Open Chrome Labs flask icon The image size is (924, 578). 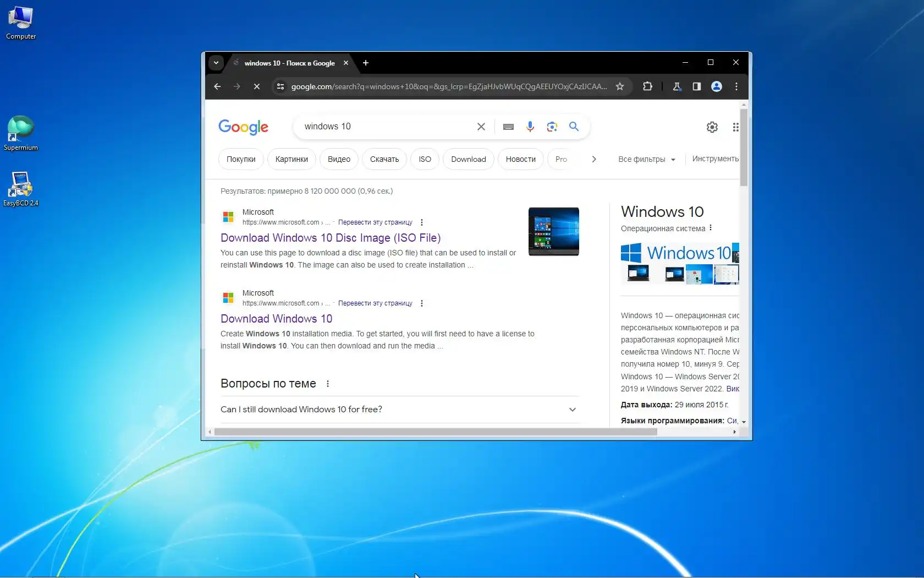coord(677,86)
